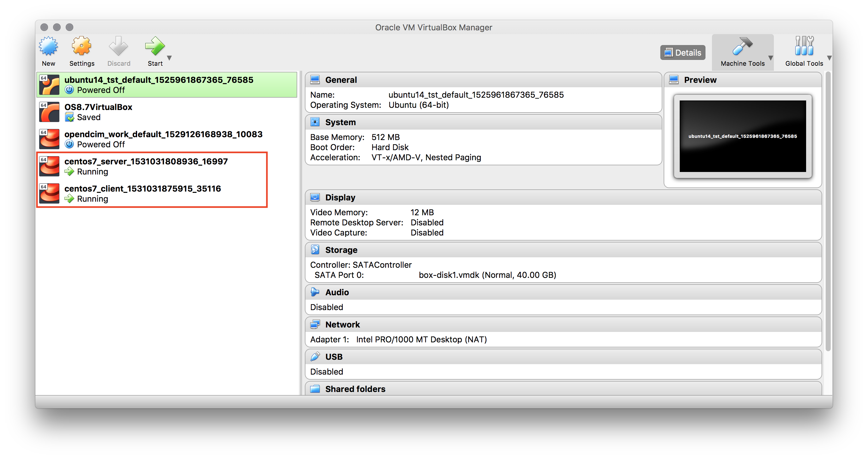Click 'Controller: SATAController' text

(x=361, y=265)
